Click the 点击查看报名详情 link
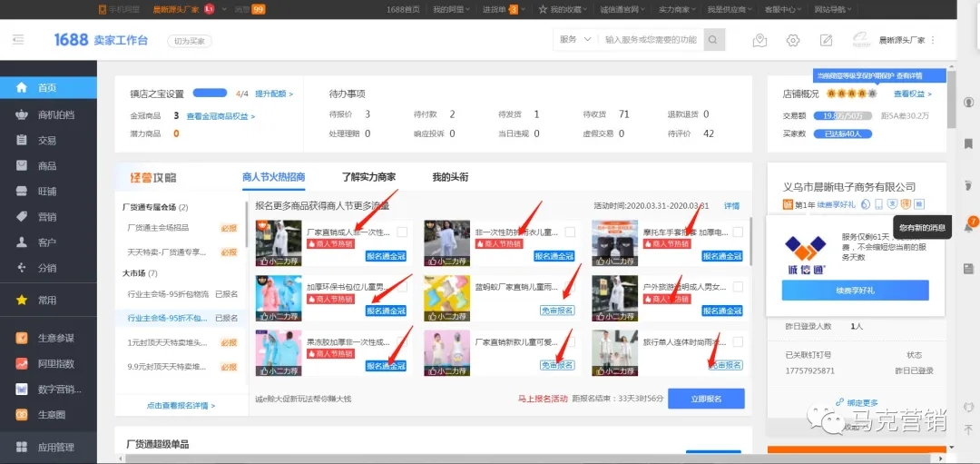 (x=181, y=406)
